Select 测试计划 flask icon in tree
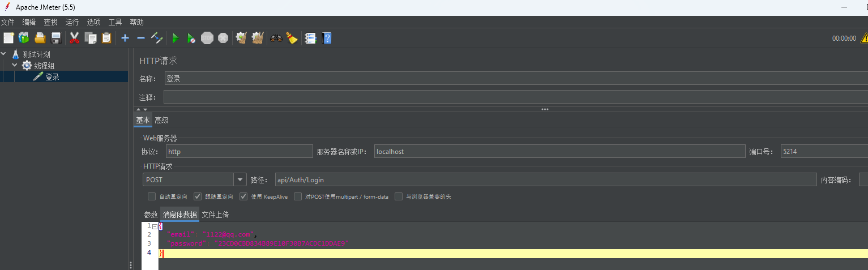Image resolution: width=868 pixels, height=270 pixels. pyautogui.click(x=15, y=54)
